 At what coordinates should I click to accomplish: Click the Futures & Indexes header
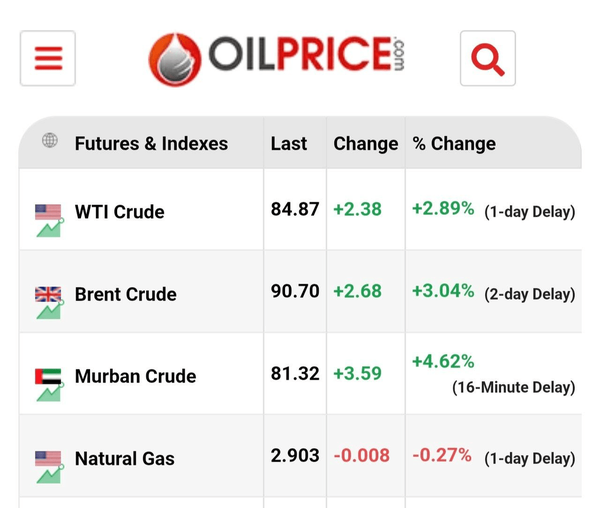point(151,144)
